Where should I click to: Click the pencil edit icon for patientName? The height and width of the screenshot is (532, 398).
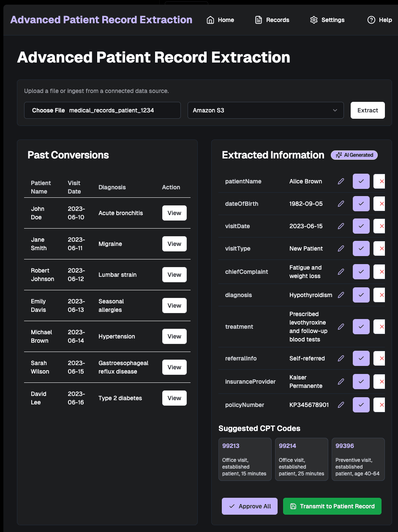point(341,181)
